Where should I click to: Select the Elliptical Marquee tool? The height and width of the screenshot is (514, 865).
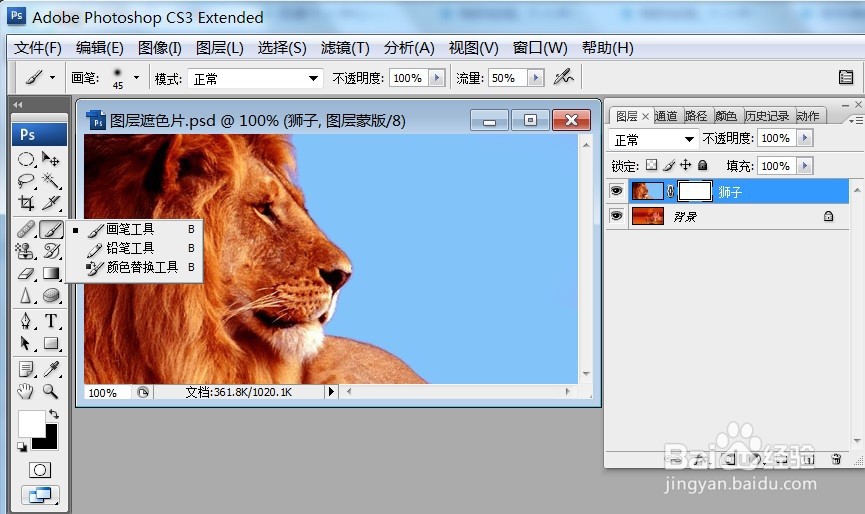[26, 159]
